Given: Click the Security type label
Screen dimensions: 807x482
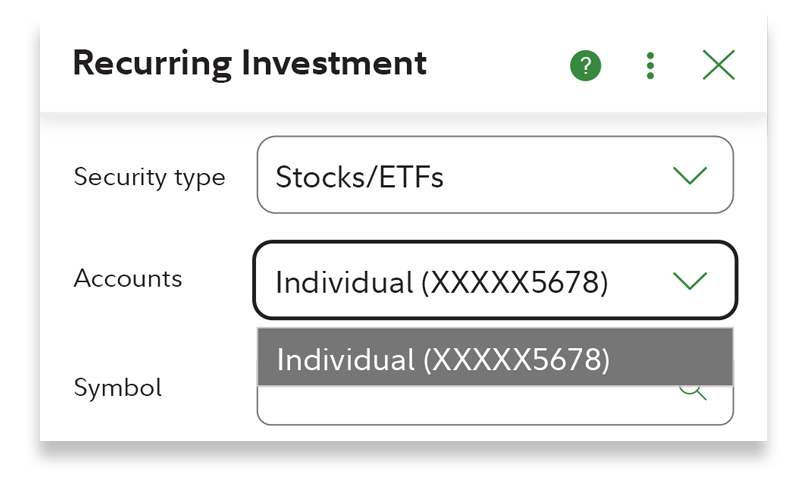Looking at the screenshot, I should [x=149, y=177].
